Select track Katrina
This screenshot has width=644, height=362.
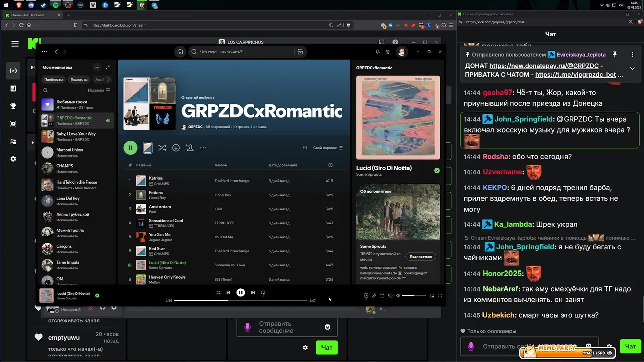[x=155, y=178]
